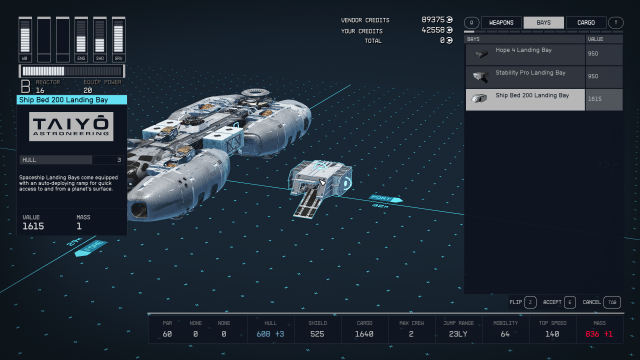Select the Bays tab
This screenshot has width=640, height=360.
(x=544, y=22)
